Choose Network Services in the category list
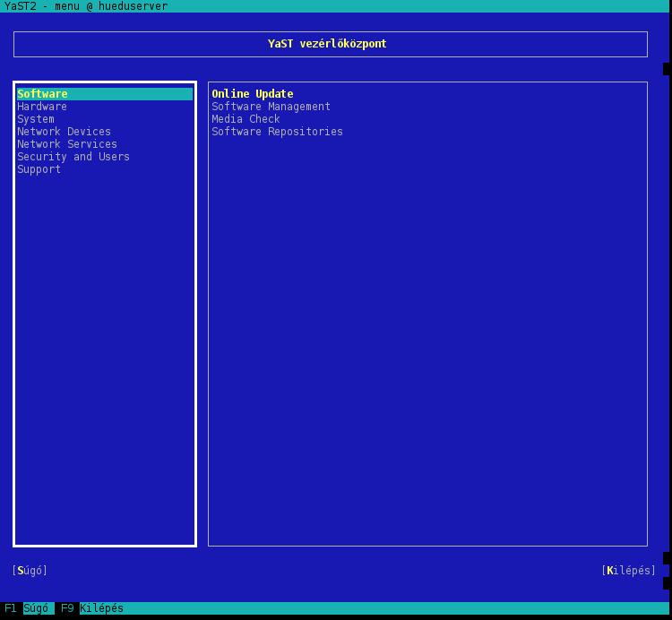 click(67, 144)
